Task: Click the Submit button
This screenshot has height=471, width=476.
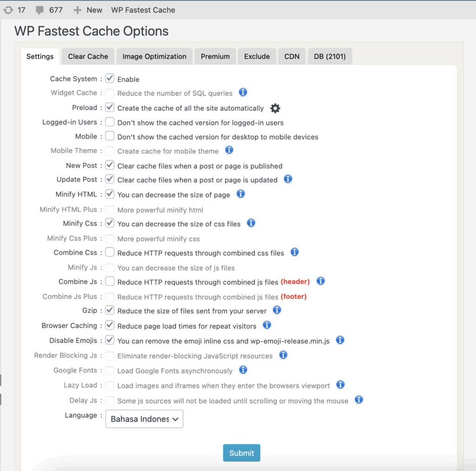Action: point(242,453)
